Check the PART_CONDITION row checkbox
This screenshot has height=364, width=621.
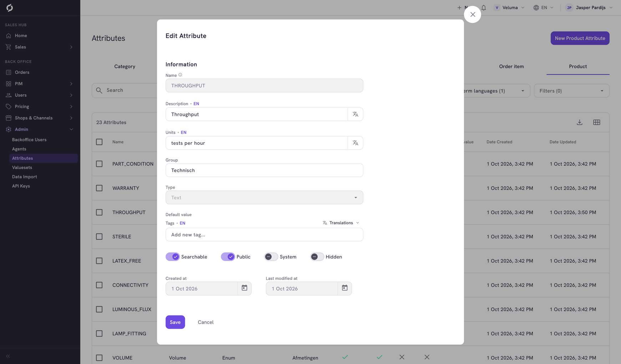click(x=99, y=164)
